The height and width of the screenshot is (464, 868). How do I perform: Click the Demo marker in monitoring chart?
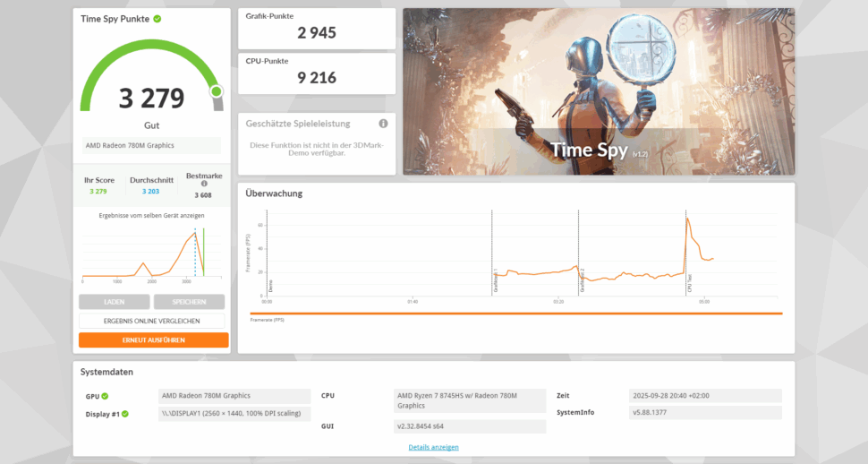[x=271, y=286]
